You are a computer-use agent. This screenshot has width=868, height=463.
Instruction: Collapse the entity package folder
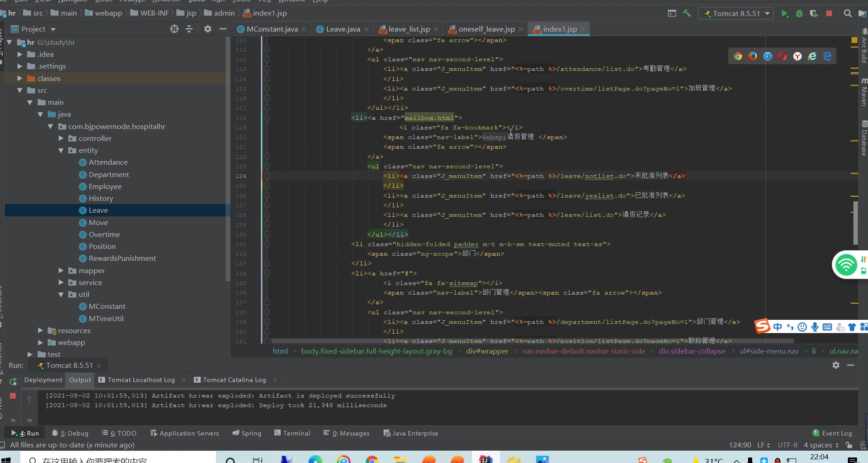tap(61, 151)
